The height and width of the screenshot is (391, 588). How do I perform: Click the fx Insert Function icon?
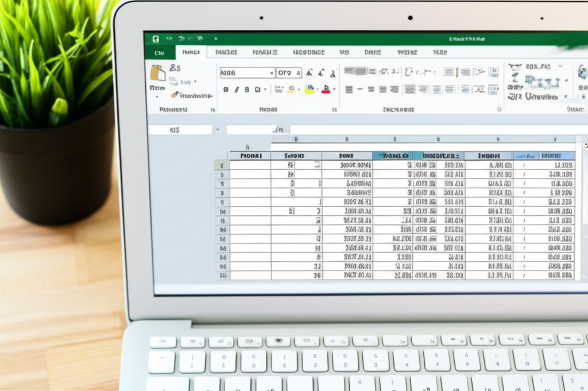[x=280, y=129]
